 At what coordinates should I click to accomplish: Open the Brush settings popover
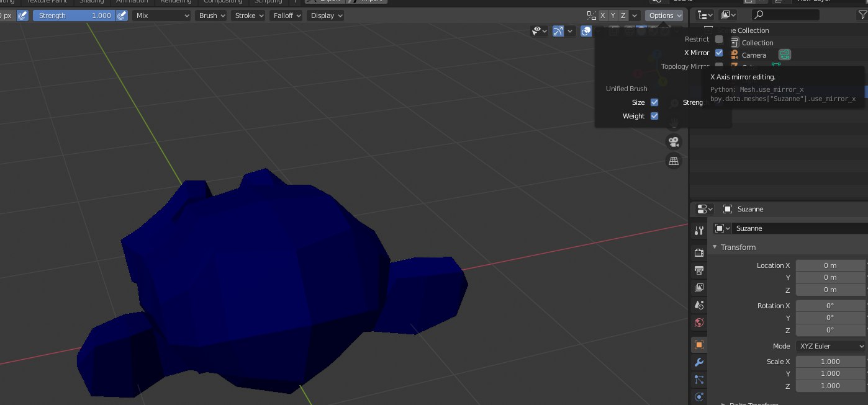coord(212,16)
